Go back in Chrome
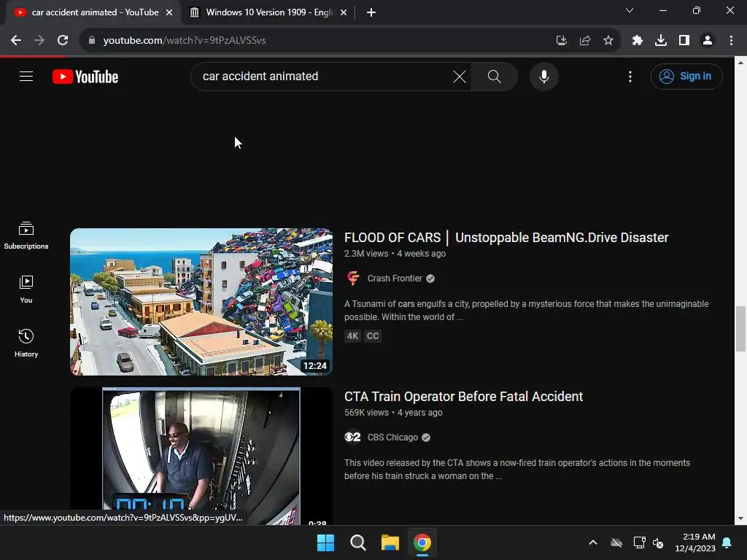This screenshot has width=747, height=560. [x=16, y=41]
